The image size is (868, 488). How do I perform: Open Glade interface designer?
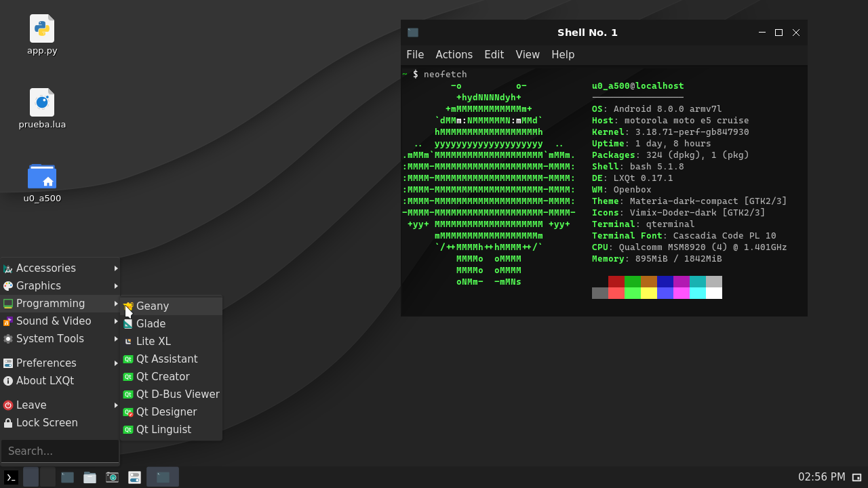[150, 323]
